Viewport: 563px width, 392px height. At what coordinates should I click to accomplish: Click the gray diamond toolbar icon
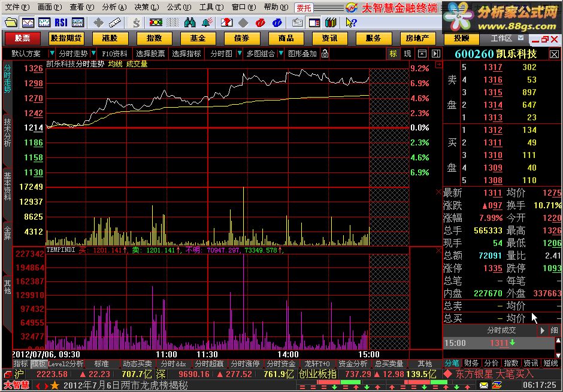click(x=243, y=23)
